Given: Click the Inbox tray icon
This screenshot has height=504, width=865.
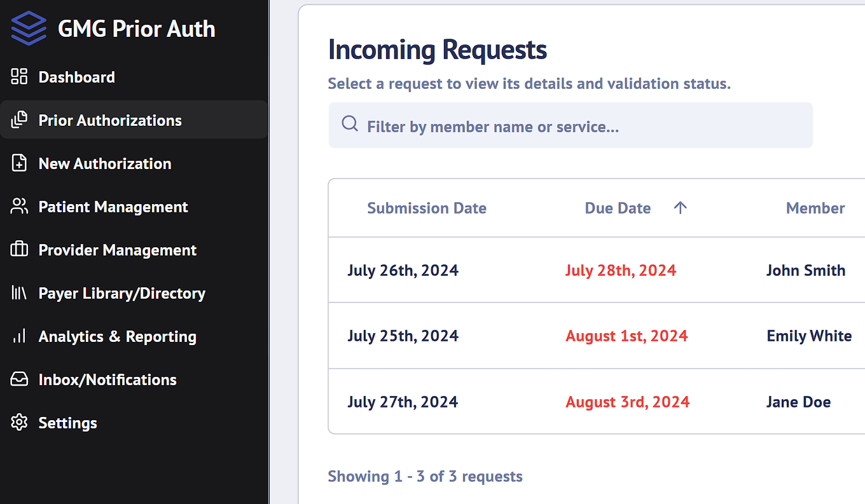Looking at the screenshot, I should click(20, 379).
